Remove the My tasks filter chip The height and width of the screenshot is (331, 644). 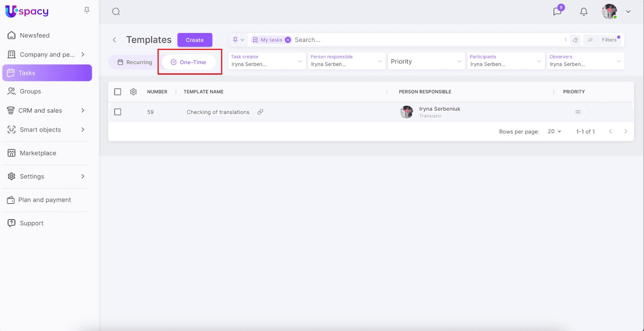pyautogui.click(x=288, y=40)
